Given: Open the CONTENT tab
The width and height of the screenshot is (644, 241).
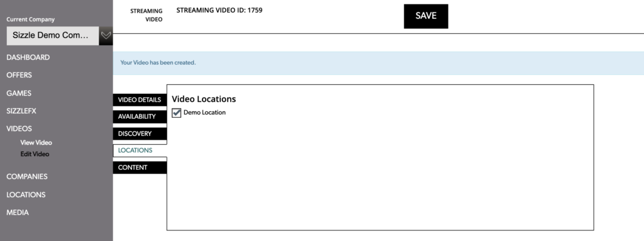Looking at the screenshot, I should (140, 167).
